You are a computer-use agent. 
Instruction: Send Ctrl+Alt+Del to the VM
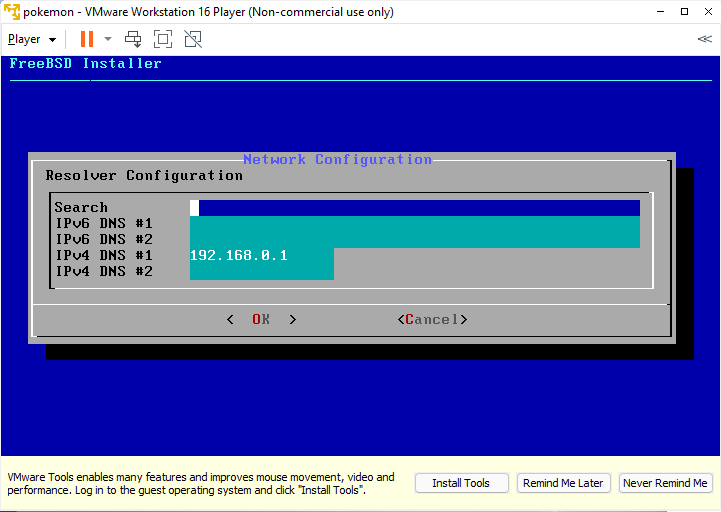click(x=133, y=39)
